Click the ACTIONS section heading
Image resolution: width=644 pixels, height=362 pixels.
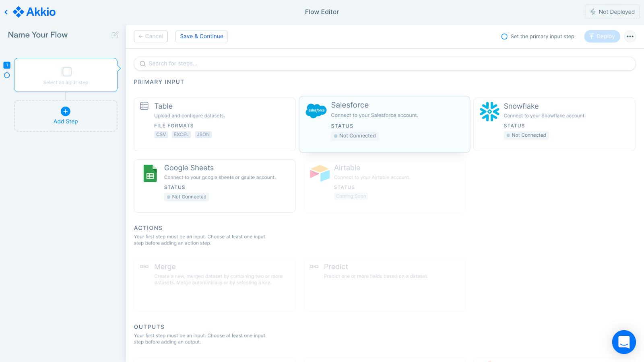coord(148,228)
